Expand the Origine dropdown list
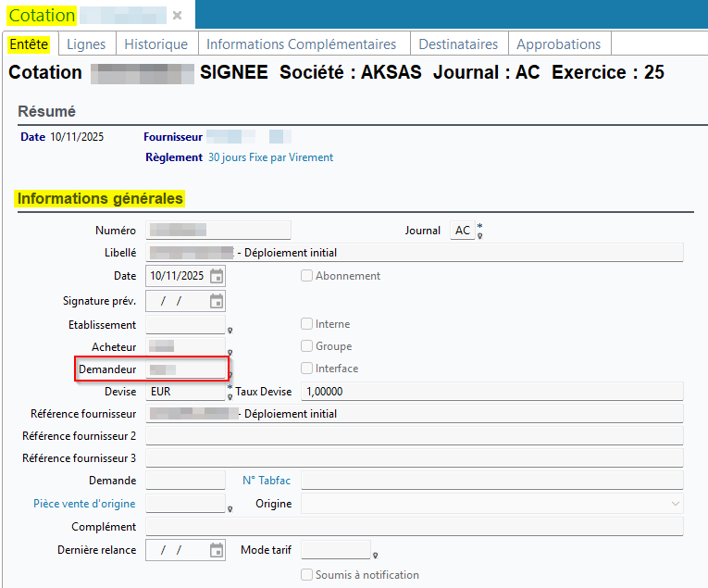The width and height of the screenshot is (708, 588). [674, 504]
